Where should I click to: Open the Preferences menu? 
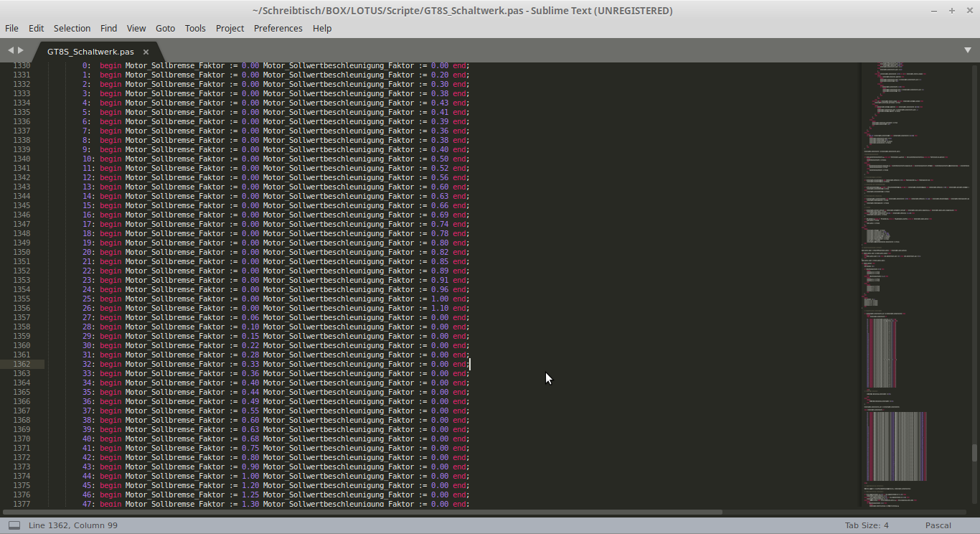pos(278,28)
